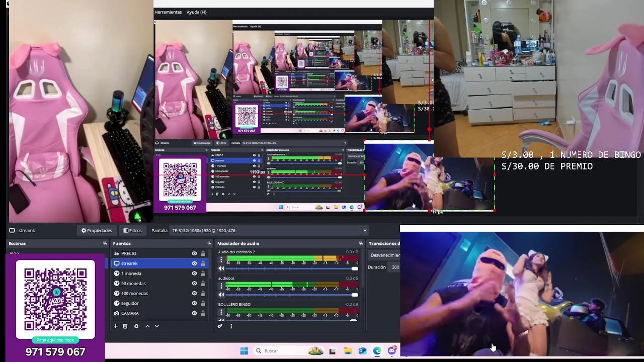Hide the 50 monedas source eye
644x362 pixels.
[194, 283]
